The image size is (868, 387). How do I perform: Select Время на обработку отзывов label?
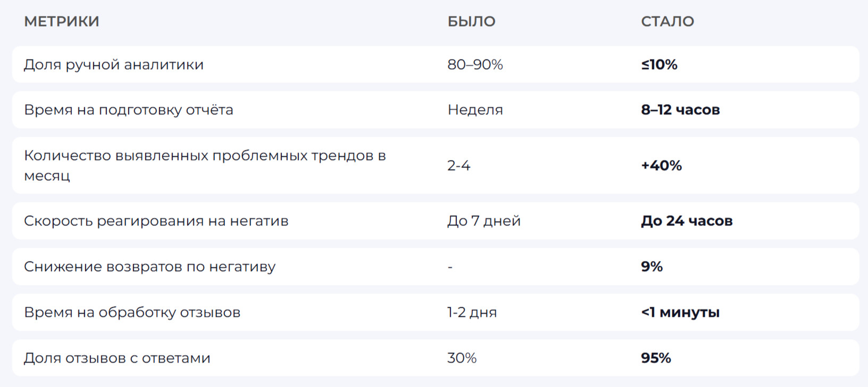(132, 313)
